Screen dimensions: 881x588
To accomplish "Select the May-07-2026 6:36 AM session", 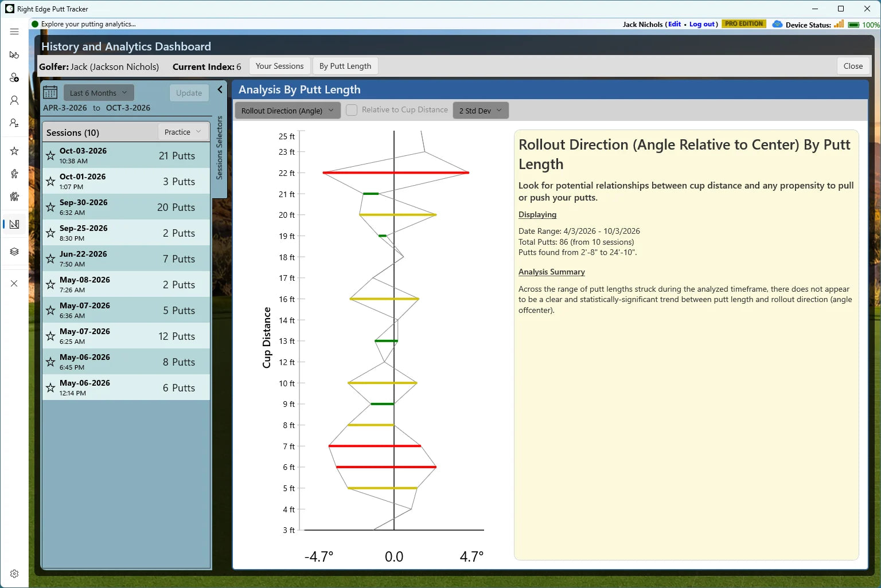I will tap(126, 310).
